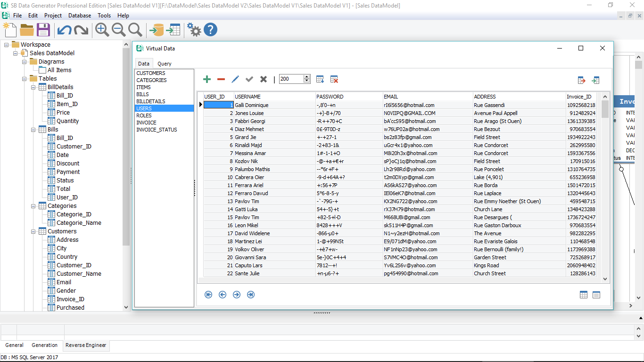Click the Zoom In magnifier icon
Screen dimensions: 644x362
[102, 30]
